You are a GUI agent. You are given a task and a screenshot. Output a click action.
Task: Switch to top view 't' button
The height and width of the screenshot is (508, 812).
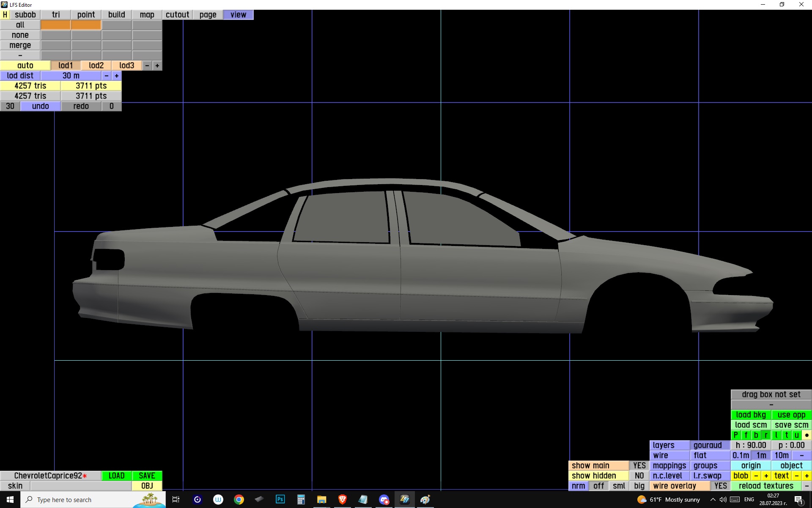pyautogui.click(x=786, y=435)
